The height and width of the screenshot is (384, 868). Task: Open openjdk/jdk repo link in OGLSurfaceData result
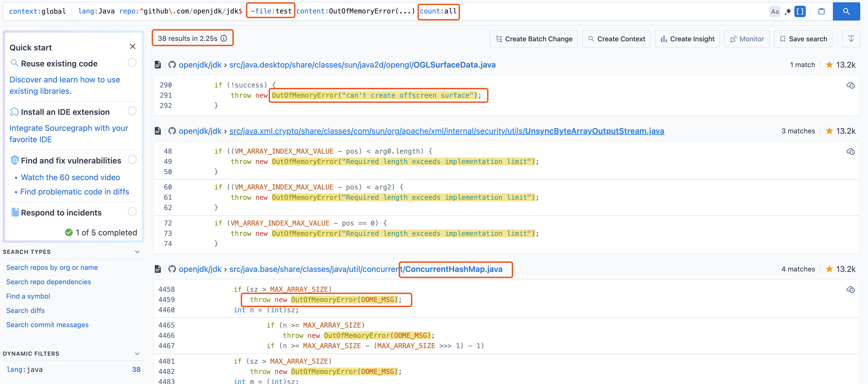tap(200, 65)
